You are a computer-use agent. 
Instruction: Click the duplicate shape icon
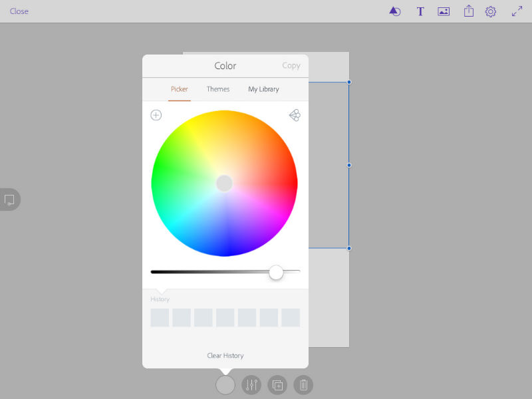[x=277, y=384]
